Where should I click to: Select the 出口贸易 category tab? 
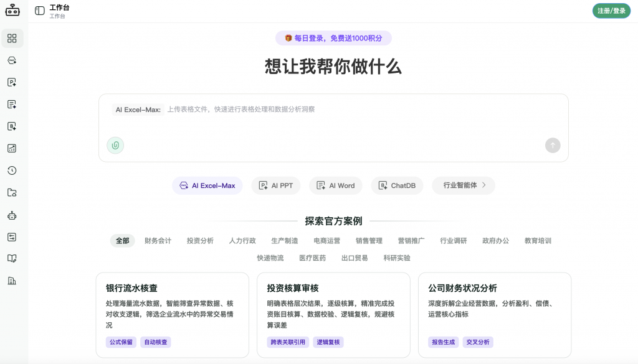[x=355, y=258]
